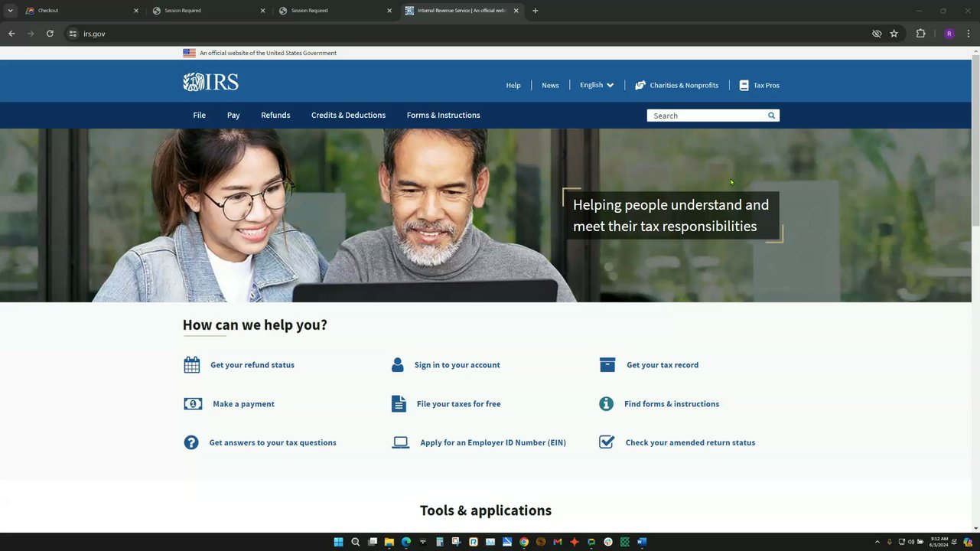Open the Pay navigation menu
980x551 pixels.
233,115
